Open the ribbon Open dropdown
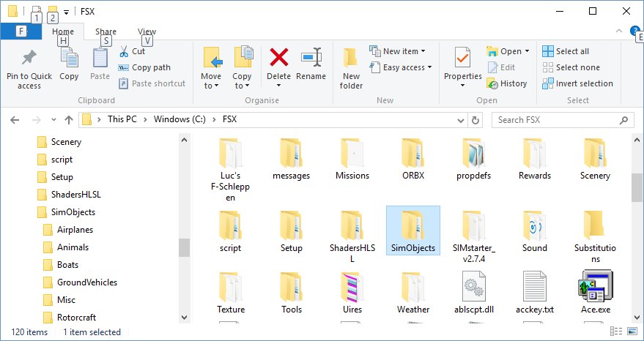644x341 pixels. click(x=508, y=51)
